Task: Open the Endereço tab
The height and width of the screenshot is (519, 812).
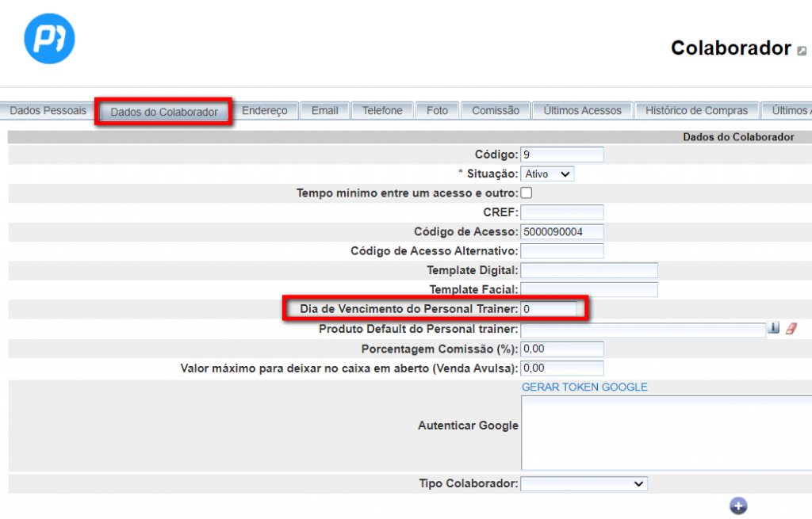Action: (265, 111)
